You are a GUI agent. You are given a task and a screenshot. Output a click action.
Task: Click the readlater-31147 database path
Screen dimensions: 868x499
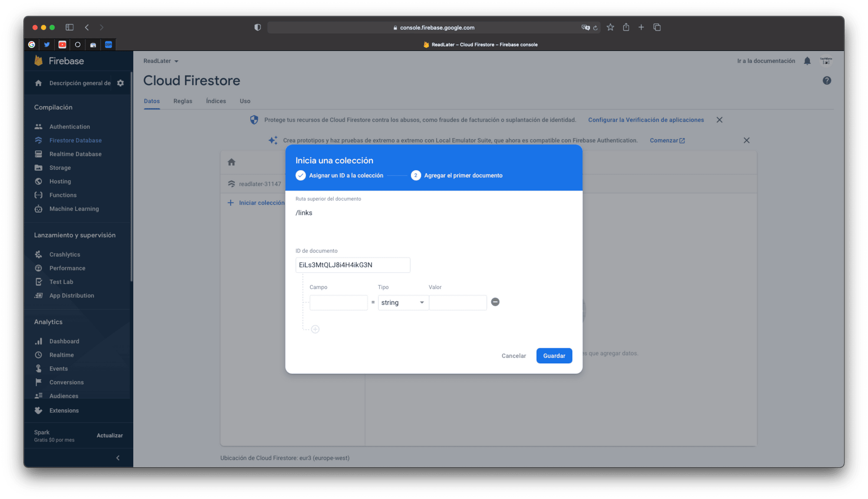[255, 184]
